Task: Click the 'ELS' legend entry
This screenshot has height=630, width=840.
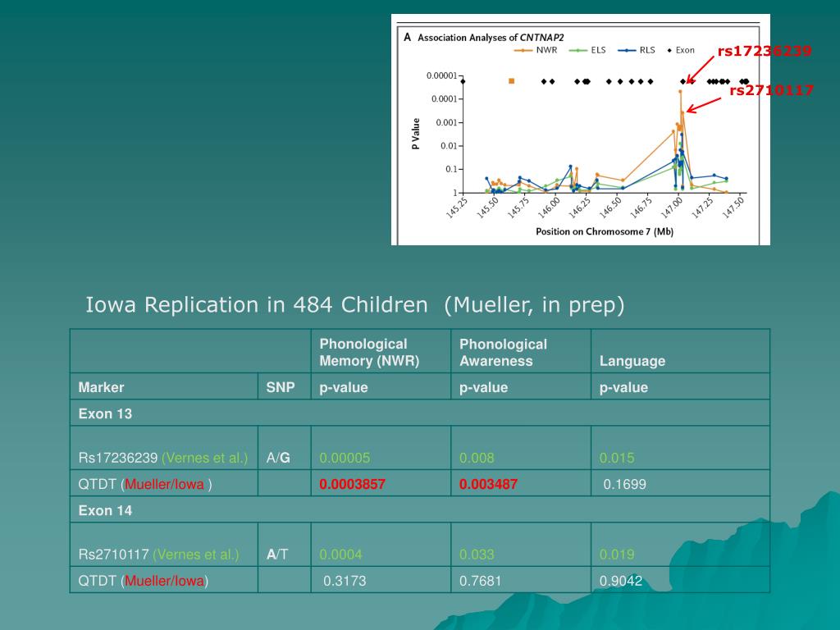Action: point(587,50)
